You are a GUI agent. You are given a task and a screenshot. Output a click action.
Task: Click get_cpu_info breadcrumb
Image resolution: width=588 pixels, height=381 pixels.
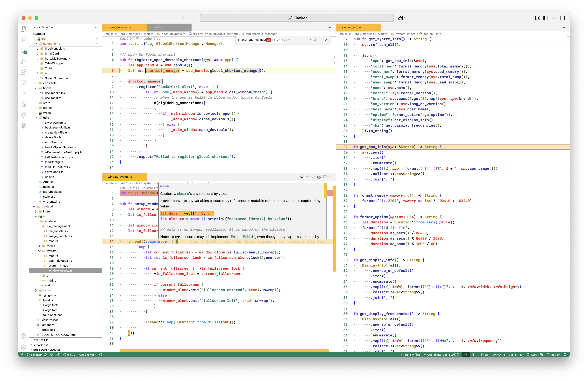pyautogui.click(x=430, y=34)
